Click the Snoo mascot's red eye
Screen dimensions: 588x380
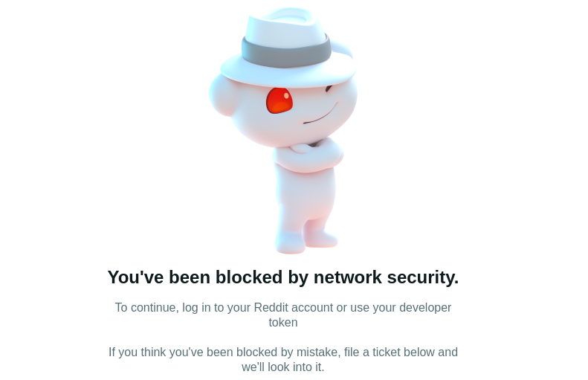coord(280,100)
